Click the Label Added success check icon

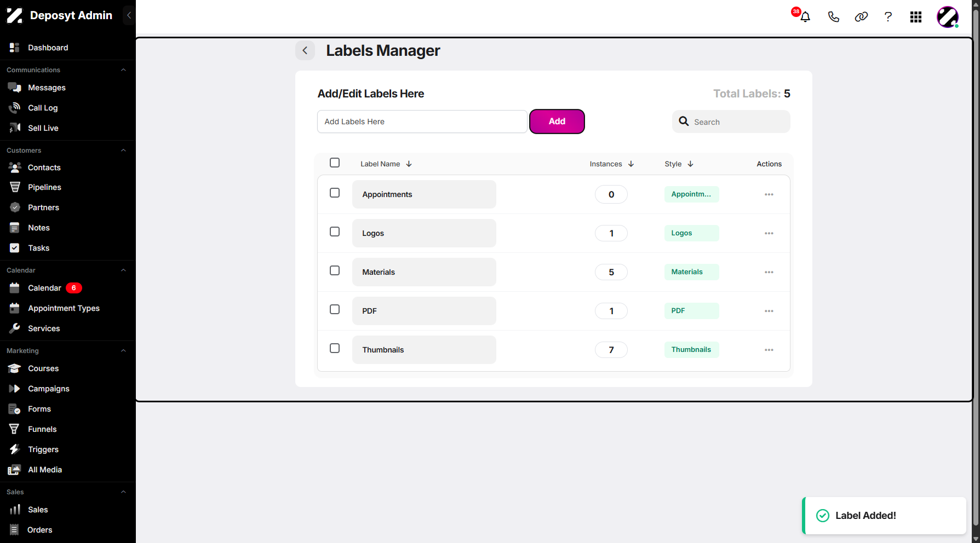pyautogui.click(x=823, y=516)
